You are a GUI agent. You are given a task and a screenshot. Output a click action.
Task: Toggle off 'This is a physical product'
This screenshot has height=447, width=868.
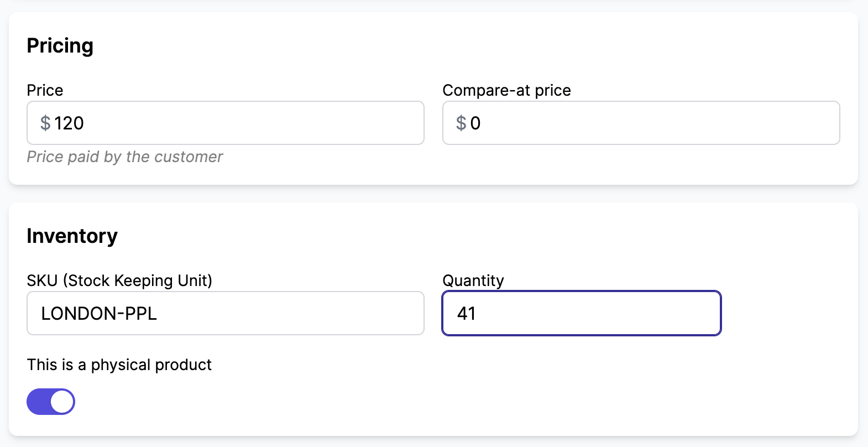(x=50, y=401)
